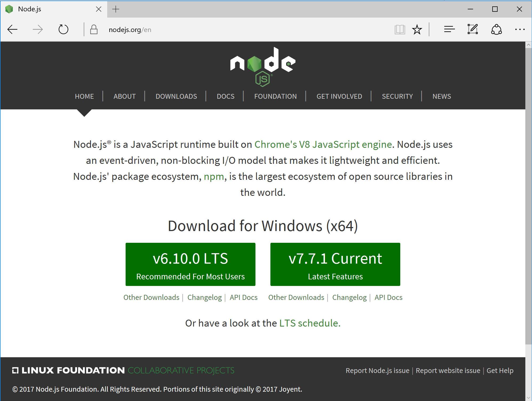The width and height of the screenshot is (532, 401).
Task: Click the HOME navigation menu item
Action: click(84, 96)
